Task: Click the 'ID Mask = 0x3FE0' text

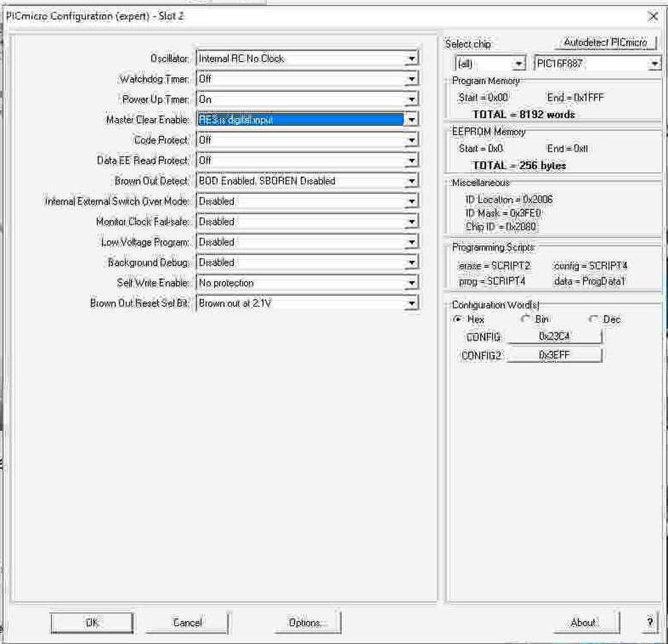Action: pyautogui.click(x=503, y=213)
